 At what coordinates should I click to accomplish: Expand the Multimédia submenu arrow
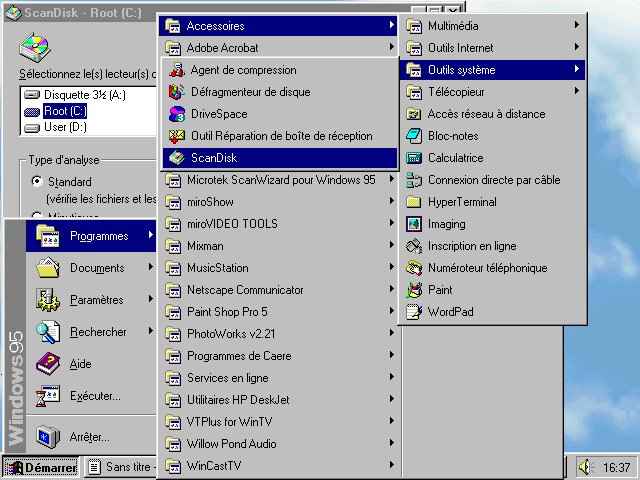pos(576,25)
